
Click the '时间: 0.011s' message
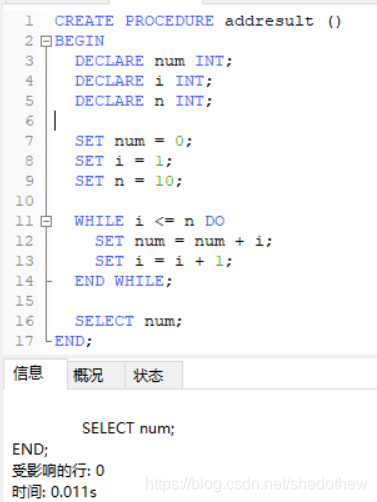(x=54, y=492)
